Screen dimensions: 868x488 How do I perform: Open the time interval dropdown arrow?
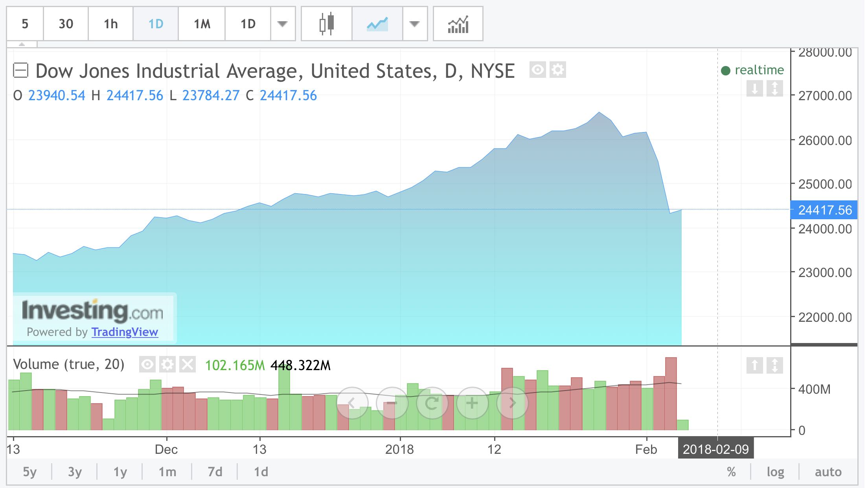point(282,24)
